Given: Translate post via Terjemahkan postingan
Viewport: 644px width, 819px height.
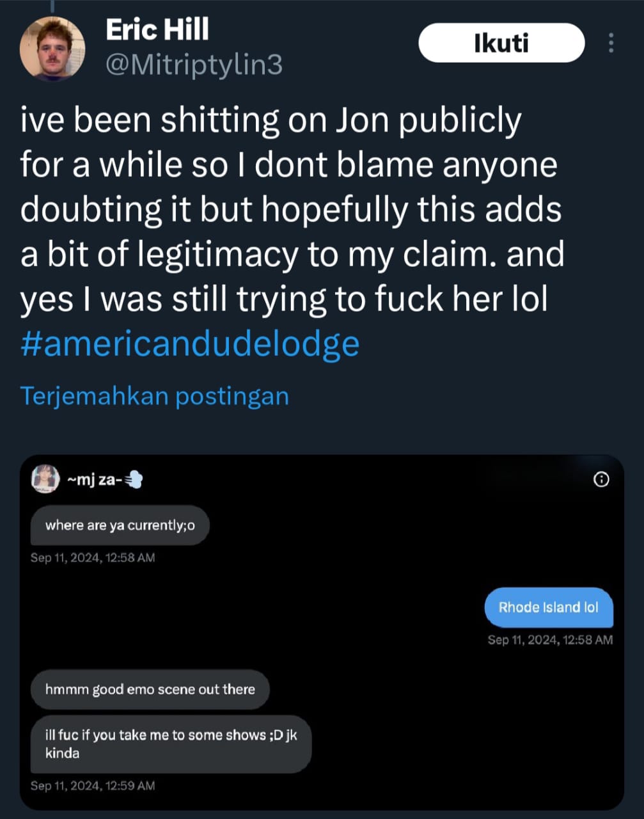Looking at the screenshot, I should click(155, 396).
